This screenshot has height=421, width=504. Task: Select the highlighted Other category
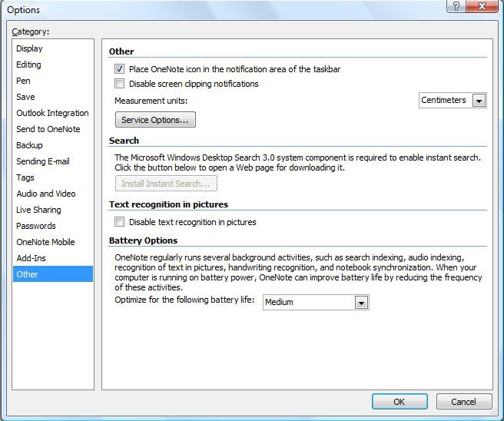[53, 273]
